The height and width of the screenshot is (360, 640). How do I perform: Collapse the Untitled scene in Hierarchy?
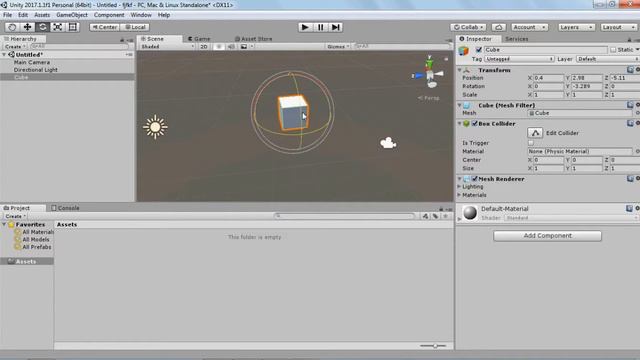click(x=4, y=55)
